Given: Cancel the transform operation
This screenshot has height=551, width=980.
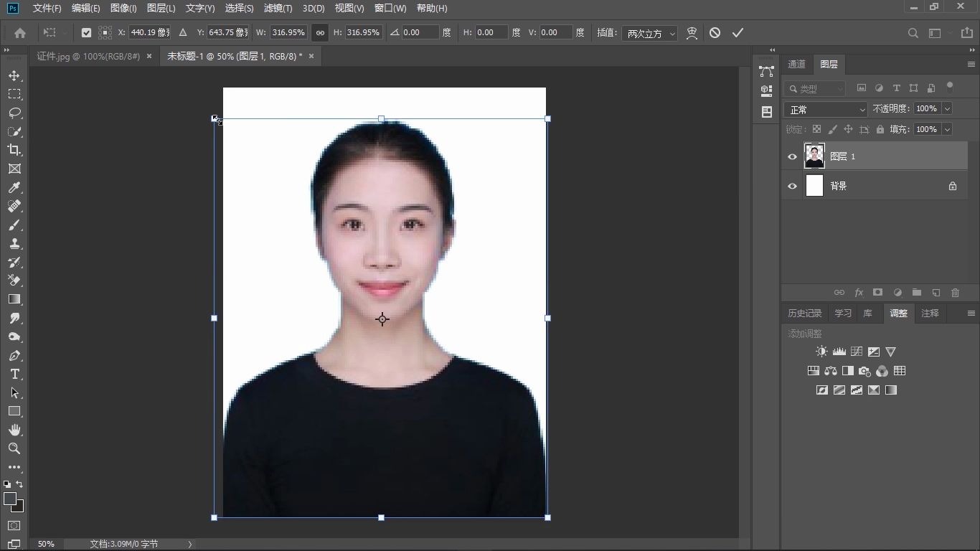Looking at the screenshot, I should [715, 33].
